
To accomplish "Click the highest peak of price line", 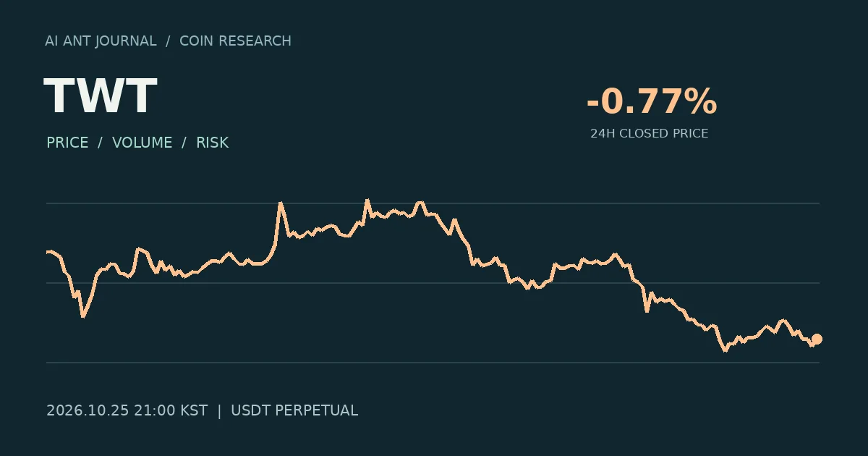I will (x=367, y=200).
